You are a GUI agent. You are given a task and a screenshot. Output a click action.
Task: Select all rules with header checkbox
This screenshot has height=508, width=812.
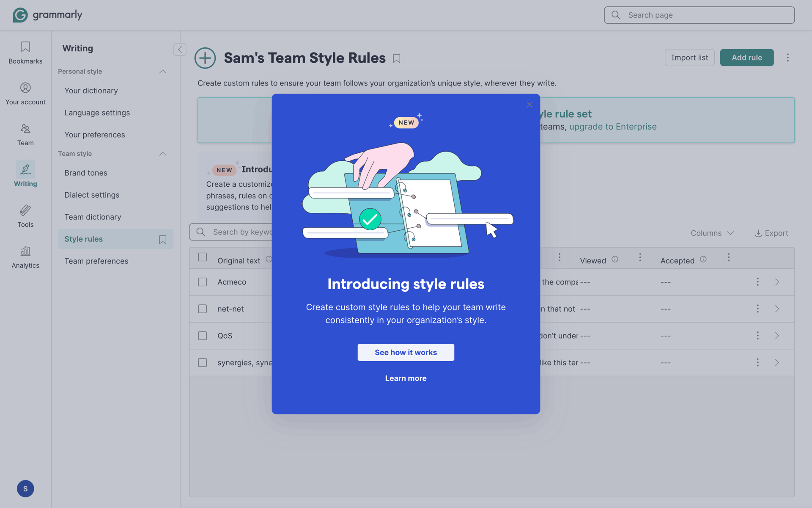(x=203, y=257)
